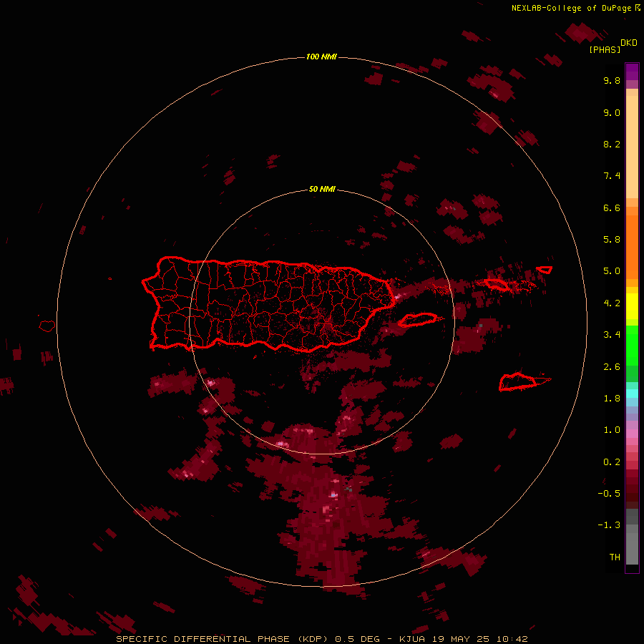Screen dimensions: 644x644
Task: Select the 9.0 value on the scale
Action: coord(612,112)
